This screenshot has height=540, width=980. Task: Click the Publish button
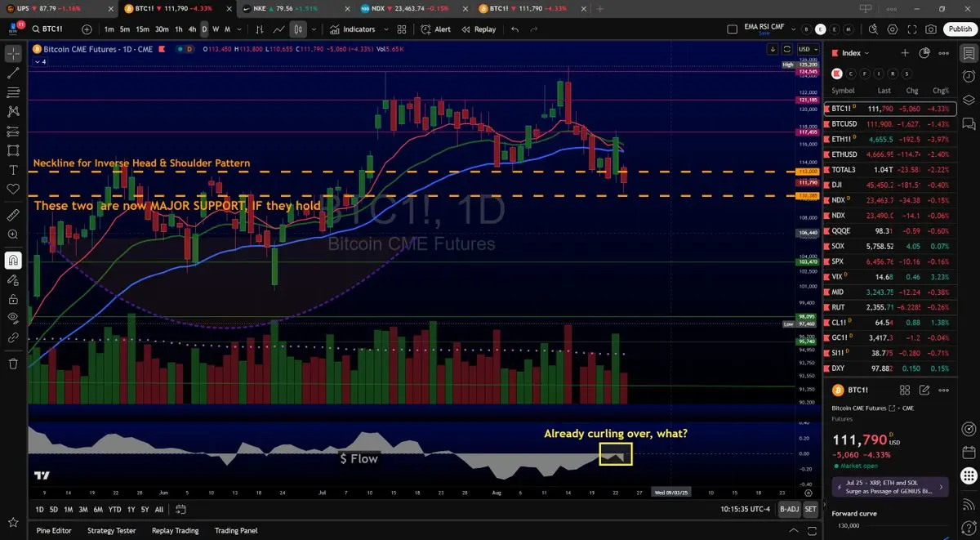pyautogui.click(x=960, y=29)
